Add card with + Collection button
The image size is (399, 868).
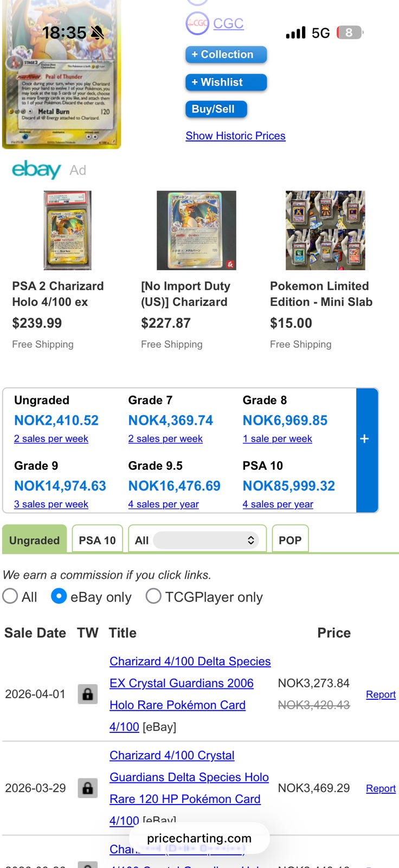[226, 54]
